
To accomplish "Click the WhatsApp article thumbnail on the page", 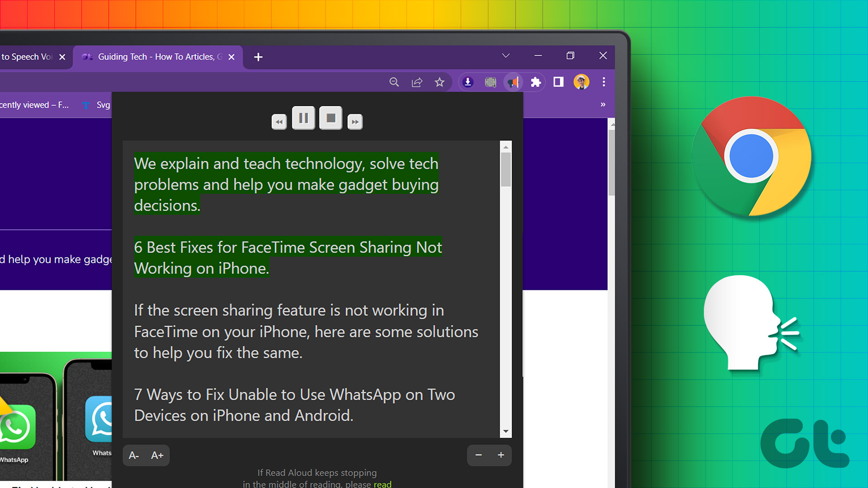I will 56,416.
